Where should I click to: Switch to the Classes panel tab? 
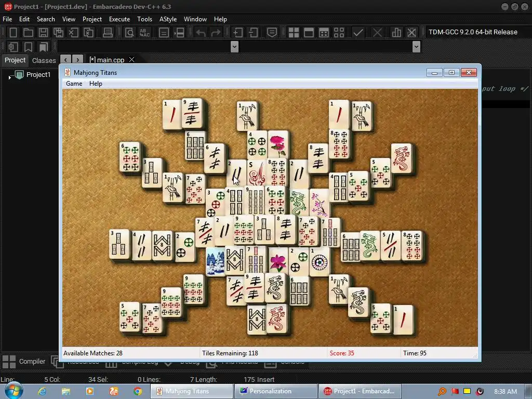point(44,60)
